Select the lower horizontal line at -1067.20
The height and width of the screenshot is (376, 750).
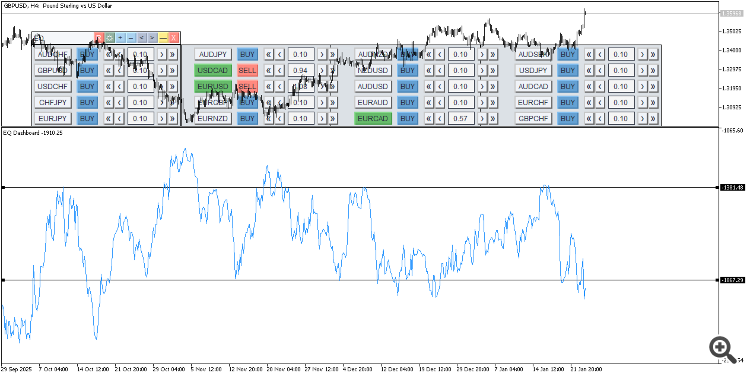tap(360, 280)
